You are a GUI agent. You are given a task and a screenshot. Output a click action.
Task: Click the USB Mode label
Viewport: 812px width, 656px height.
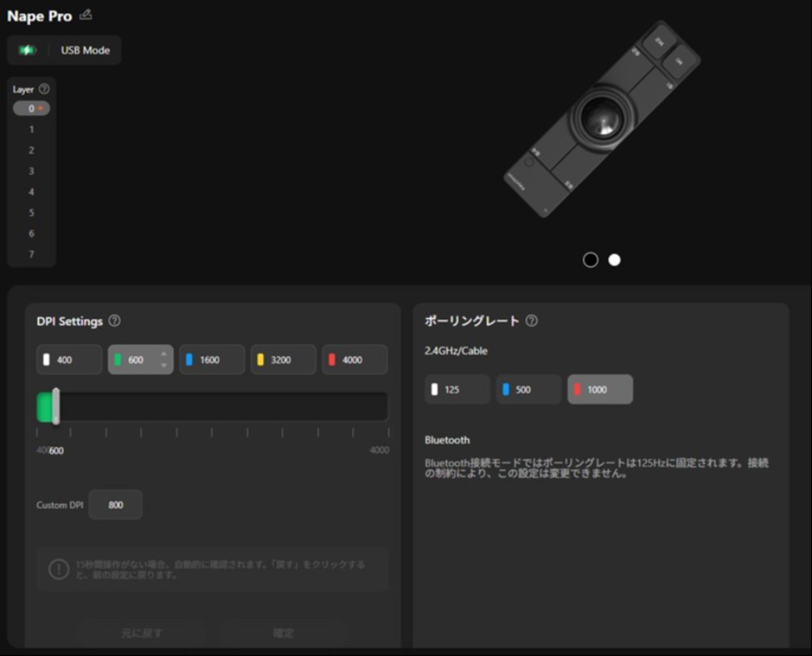[85, 50]
